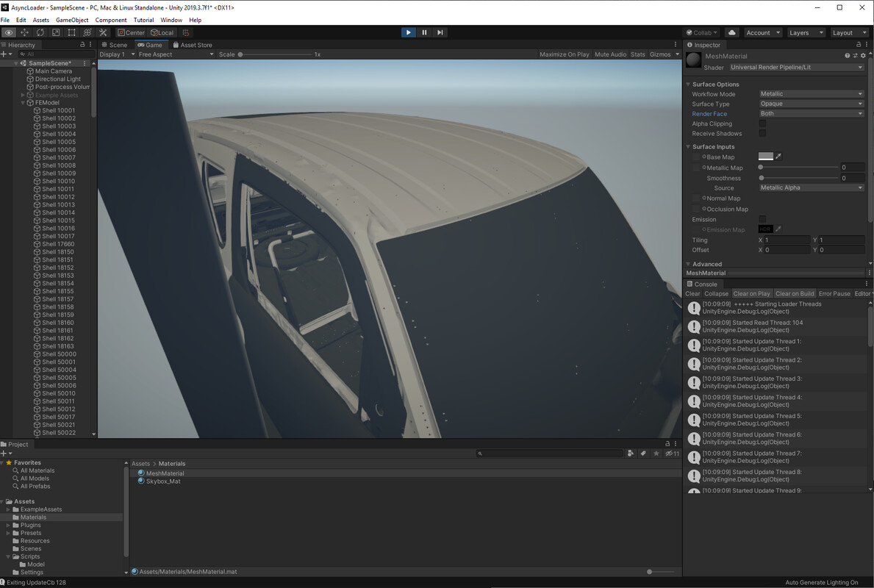This screenshot has width=874, height=588.
Task: Click the Pause playback control
Action: click(424, 32)
